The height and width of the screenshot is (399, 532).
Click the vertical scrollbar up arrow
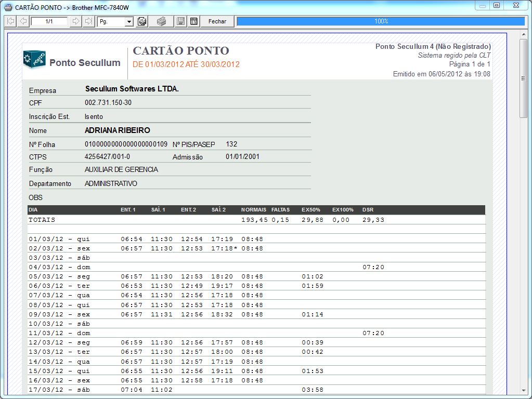click(x=523, y=35)
